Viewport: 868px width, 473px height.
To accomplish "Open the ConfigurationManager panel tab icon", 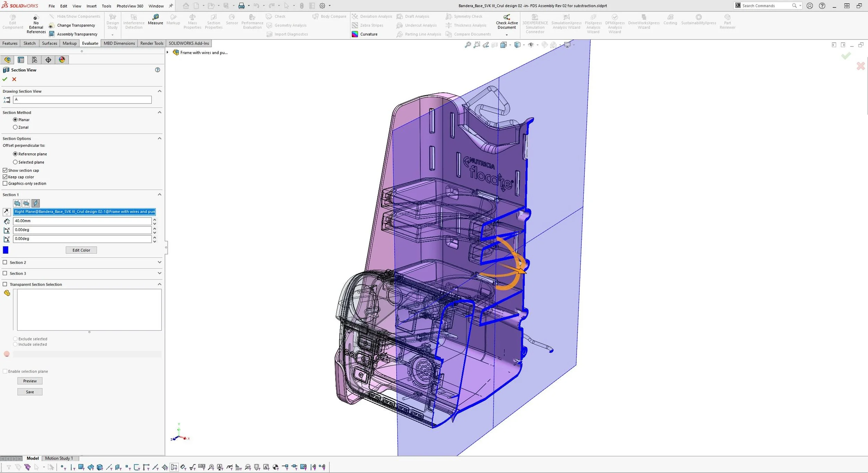I will (x=34, y=60).
